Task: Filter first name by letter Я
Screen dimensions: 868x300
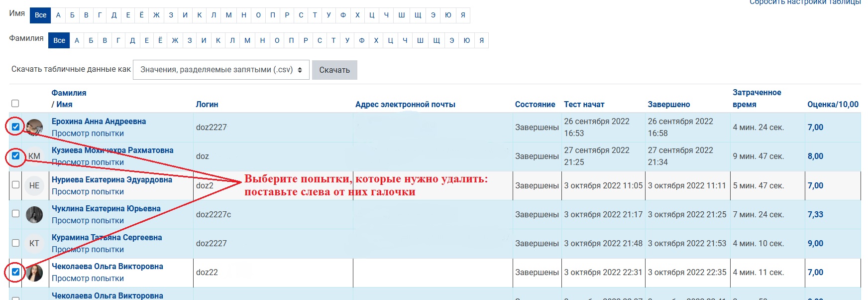Action: point(463,15)
